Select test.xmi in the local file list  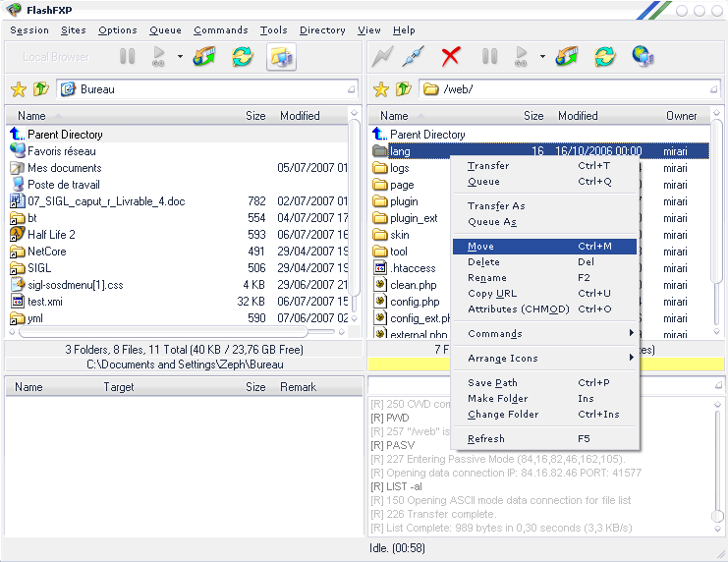point(44,302)
